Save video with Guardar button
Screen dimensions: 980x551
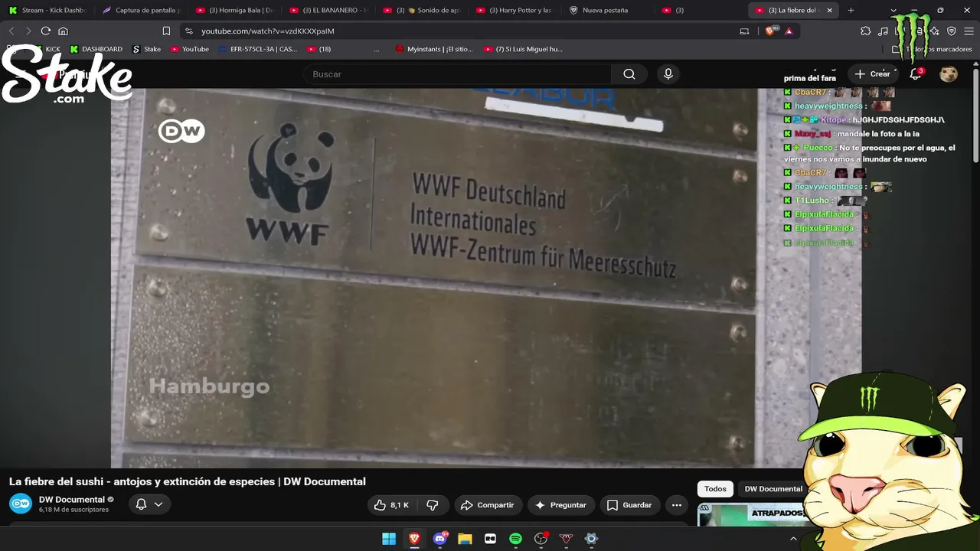(x=629, y=505)
